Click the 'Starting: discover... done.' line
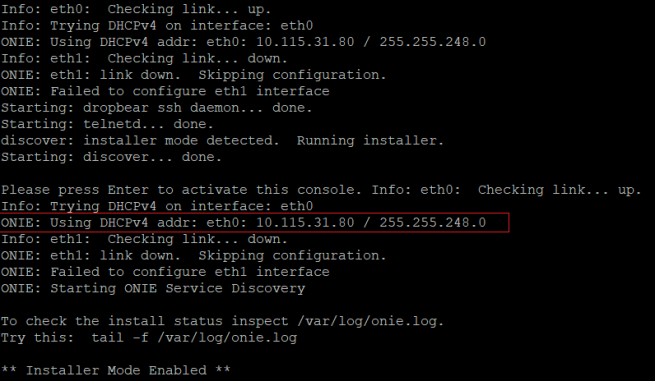 pos(111,157)
